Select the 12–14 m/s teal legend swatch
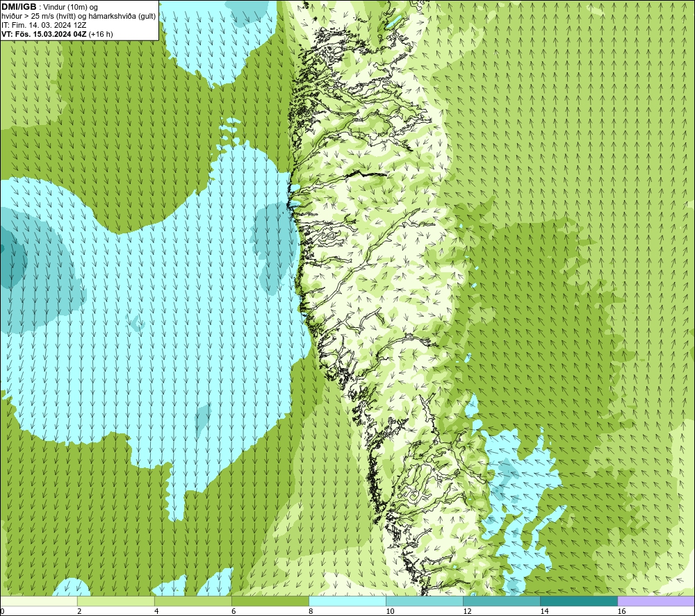Screen dimensions: 695x616 tap(501, 601)
